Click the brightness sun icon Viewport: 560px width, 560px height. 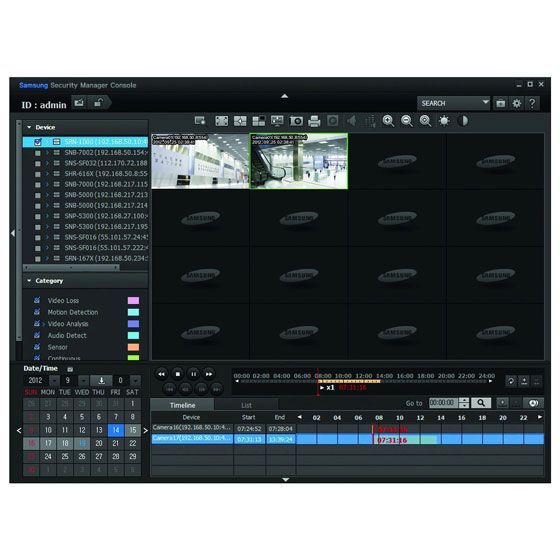click(444, 121)
